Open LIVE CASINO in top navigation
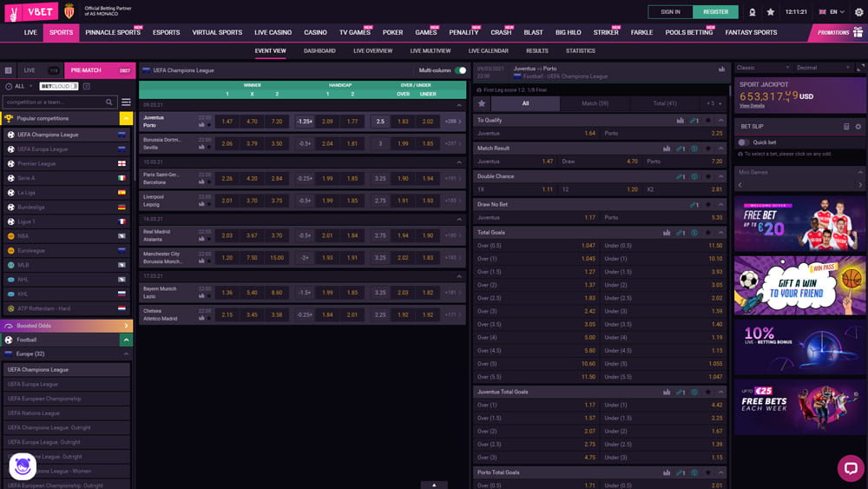 click(273, 33)
